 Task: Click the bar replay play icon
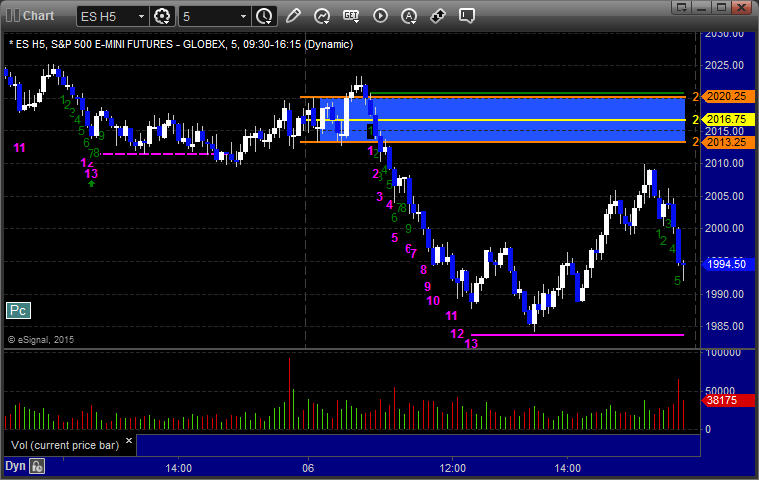point(380,16)
